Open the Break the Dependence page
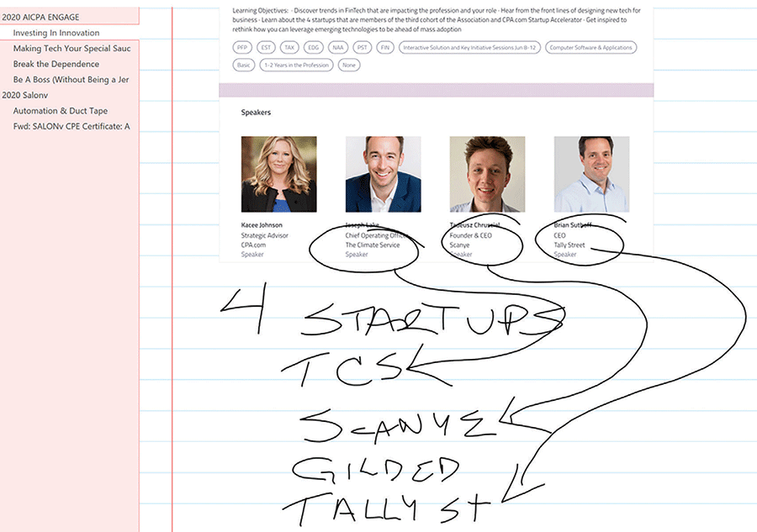The image size is (757, 532). click(70, 64)
